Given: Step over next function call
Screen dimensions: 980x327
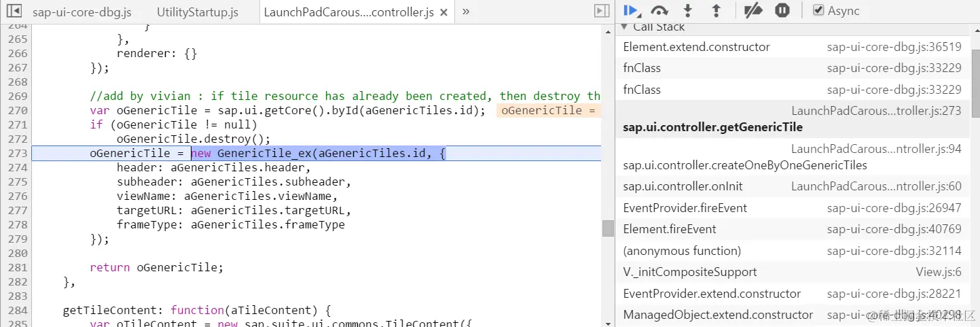Looking at the screenshot, I should [659, 10].
